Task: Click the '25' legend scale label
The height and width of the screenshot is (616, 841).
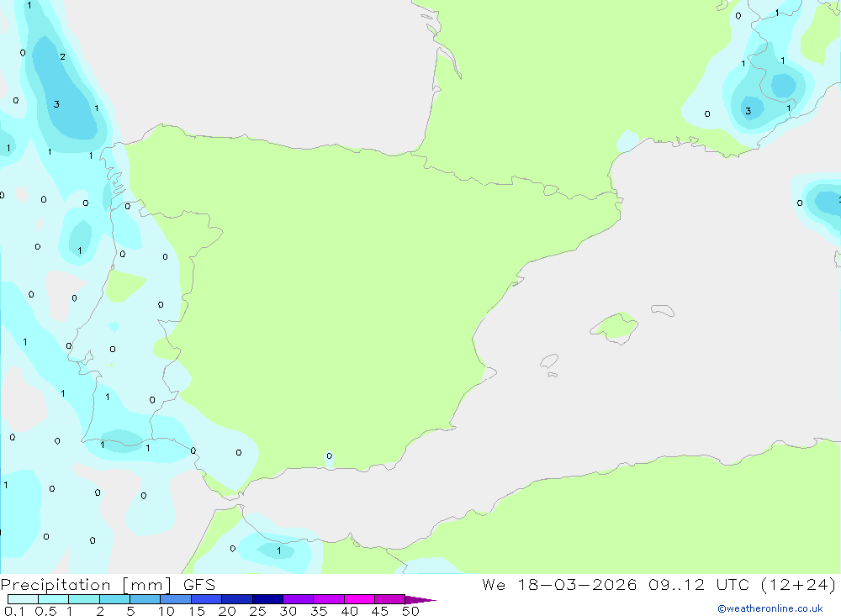Action: 258,611
